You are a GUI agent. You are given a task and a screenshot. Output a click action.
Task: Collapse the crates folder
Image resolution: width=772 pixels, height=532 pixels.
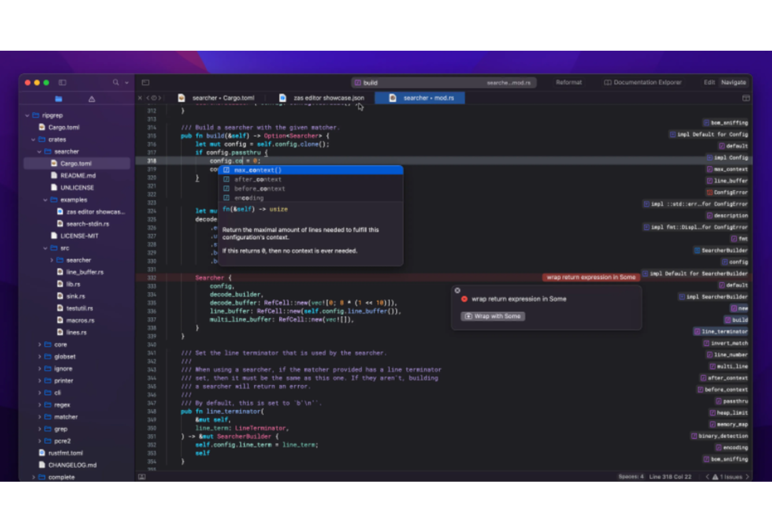click(33, 140)
